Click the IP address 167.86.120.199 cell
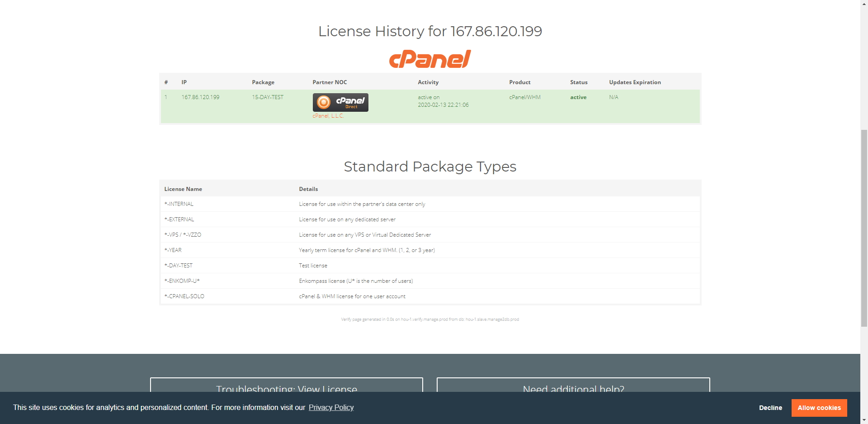This screenshot has height=424, width=868. pyautogui.click(x=200, y=97)
